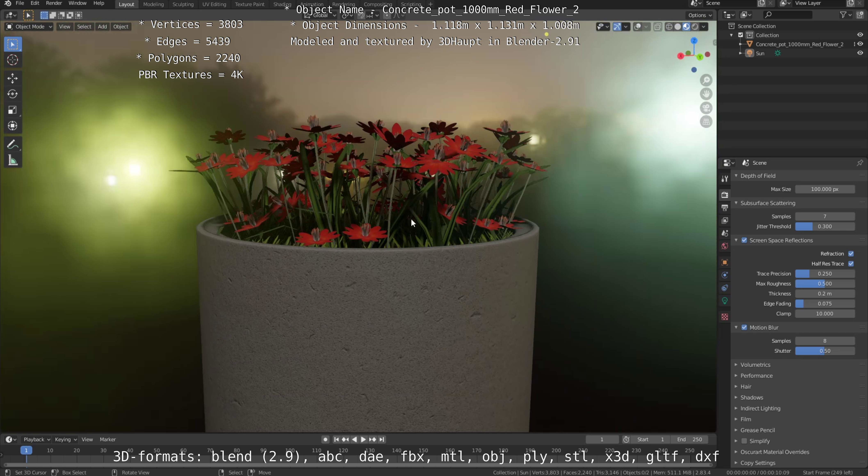
Task: Select the Annotate tool
Action: pos(13,145)
